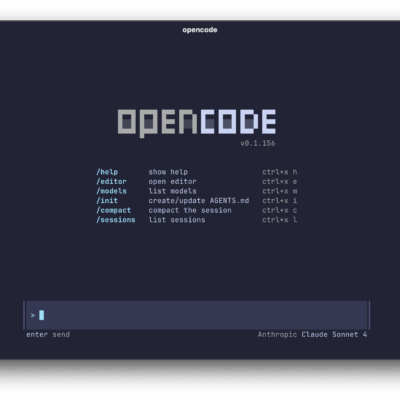Click the /sessions command

pos(116,220)
